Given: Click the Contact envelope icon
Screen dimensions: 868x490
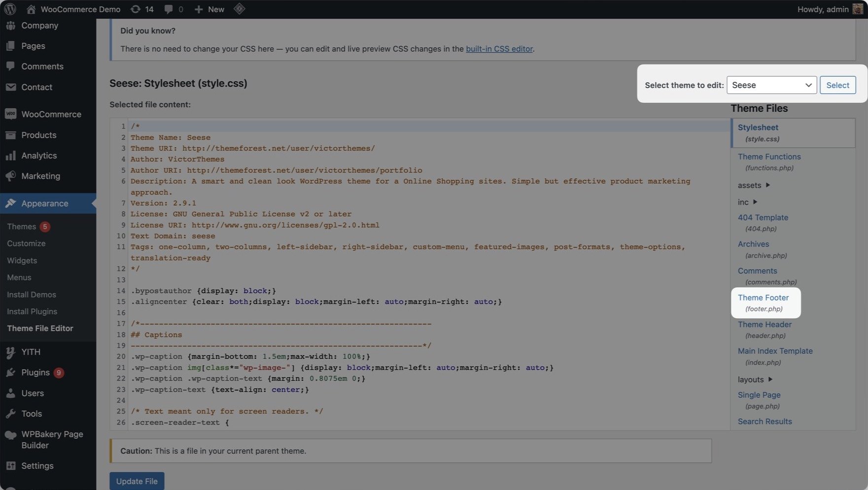Looking at the screenshot, I should click(10, 87).
